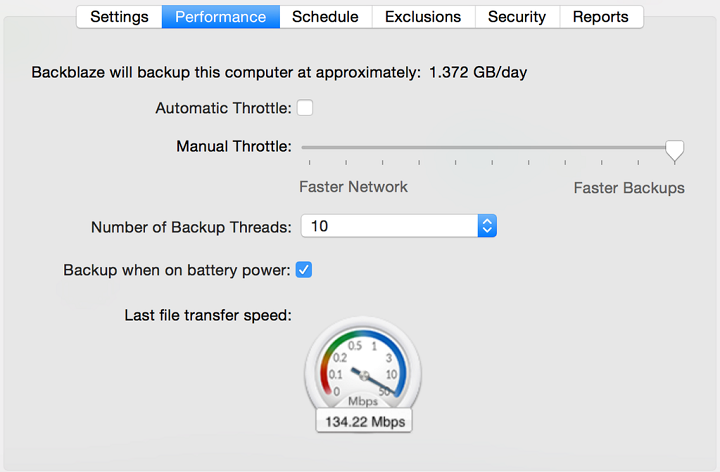Uncheck Backup when on battery power

pyautogui.click(x=304, y=270)
